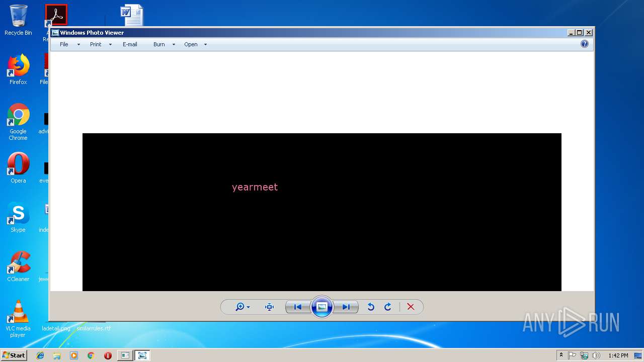
Task: Open the Print menu
Action: pos(96,44)
